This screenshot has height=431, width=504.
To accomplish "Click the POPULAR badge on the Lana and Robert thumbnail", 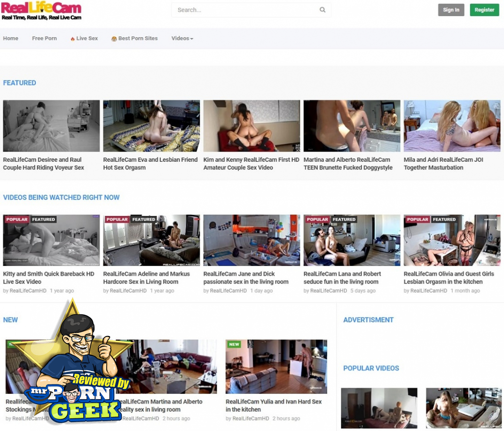I will (x=317, y=219).
